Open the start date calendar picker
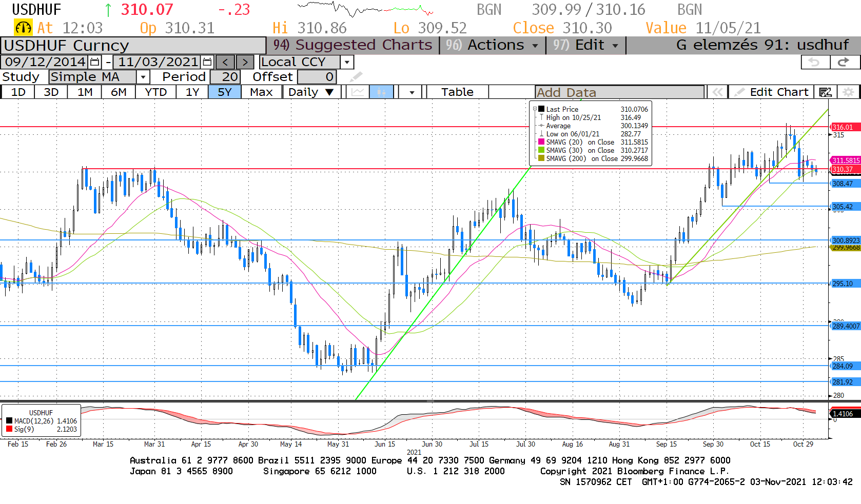Viewport: 861px width, 504px height. 94,62
